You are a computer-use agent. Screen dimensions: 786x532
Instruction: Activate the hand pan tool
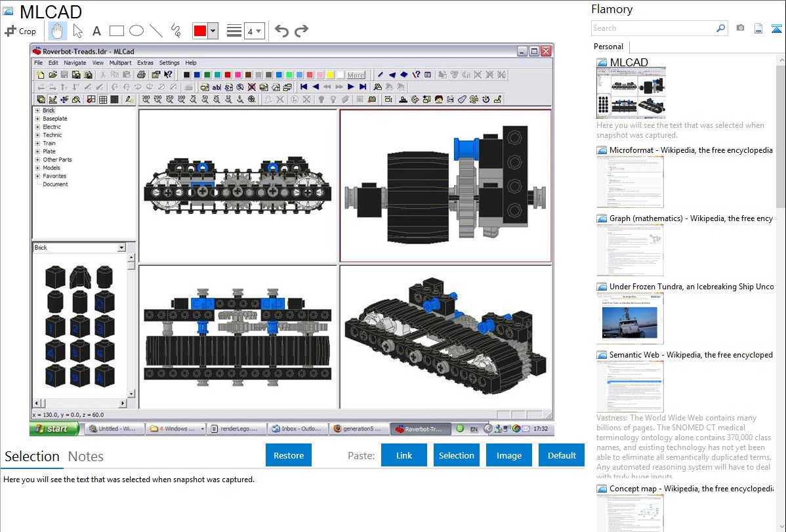[x=57, y=31]
